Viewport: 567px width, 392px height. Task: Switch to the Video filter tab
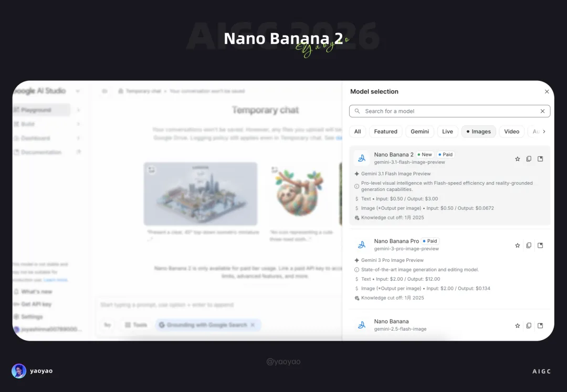click(x=512, y=132)
